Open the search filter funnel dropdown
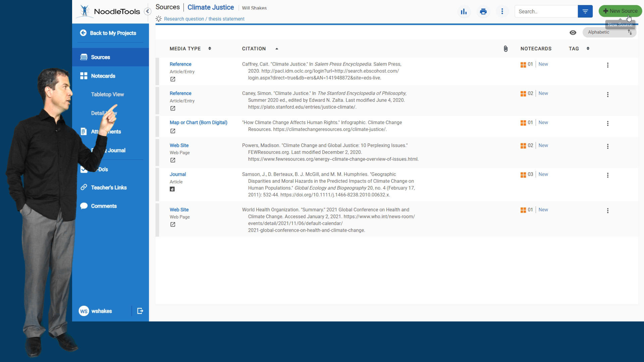This screenshot has height=362, width=644. click(x=585, y=11)
